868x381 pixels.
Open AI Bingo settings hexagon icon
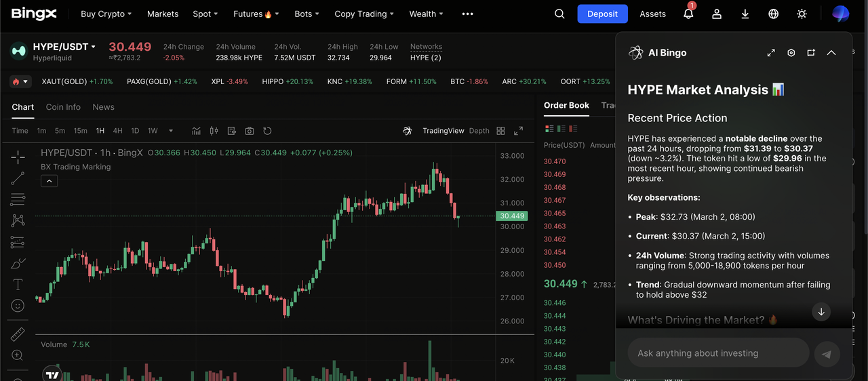791,53
